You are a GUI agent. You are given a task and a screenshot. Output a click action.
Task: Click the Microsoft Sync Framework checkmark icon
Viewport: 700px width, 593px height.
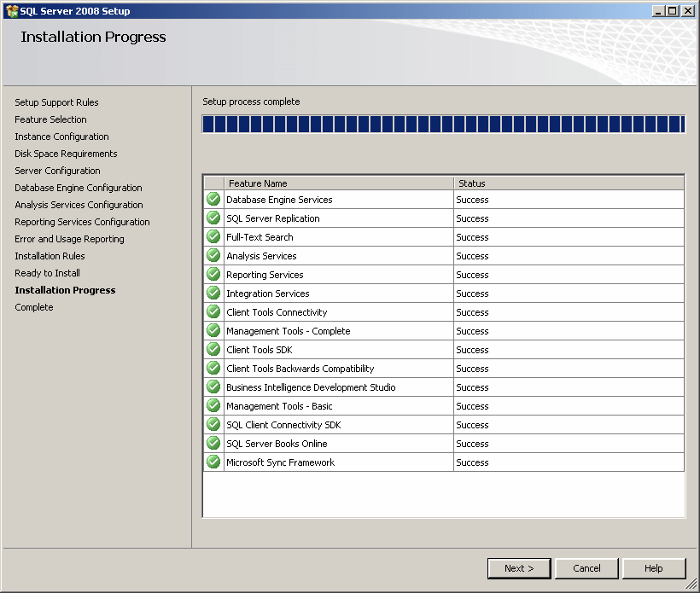coord(213,462)
